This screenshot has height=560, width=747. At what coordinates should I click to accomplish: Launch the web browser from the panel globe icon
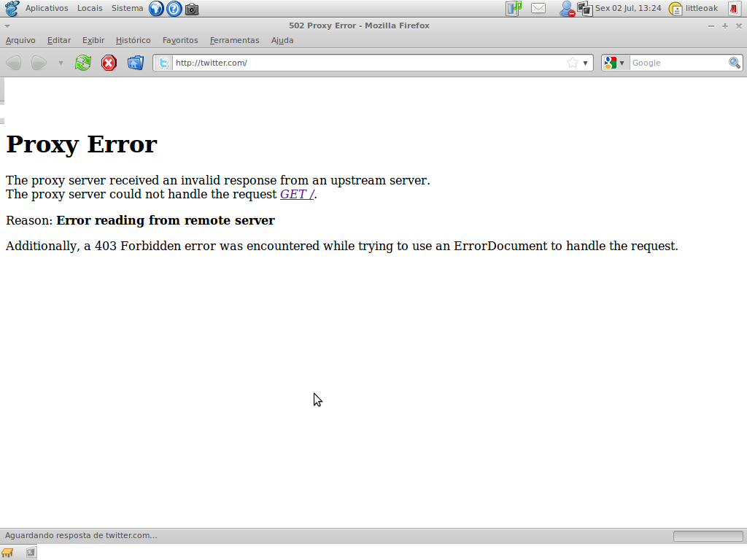[x=156, y=9]
